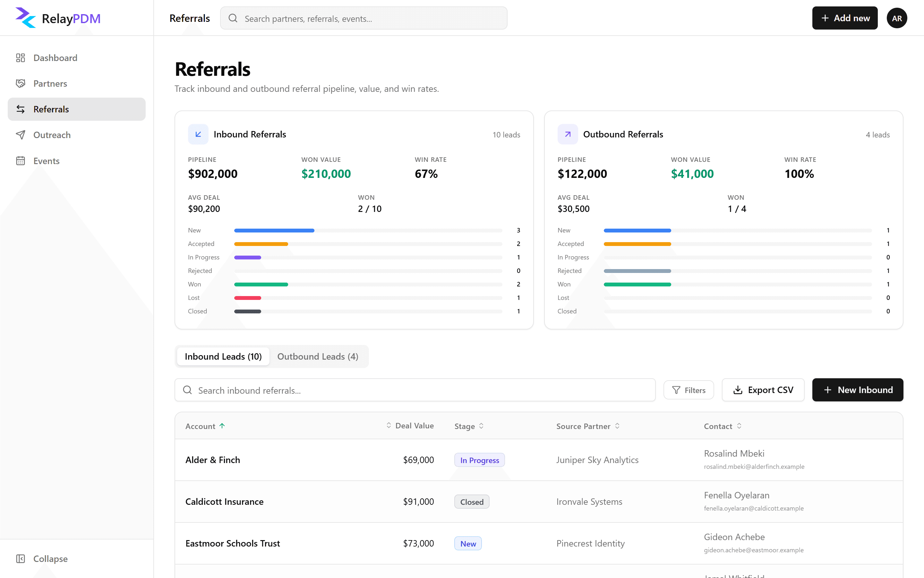The height and width of the screenshot is (578, 924).
Task: Collapse the sidebar via Collapse label
Action: [x=50, y=558]
